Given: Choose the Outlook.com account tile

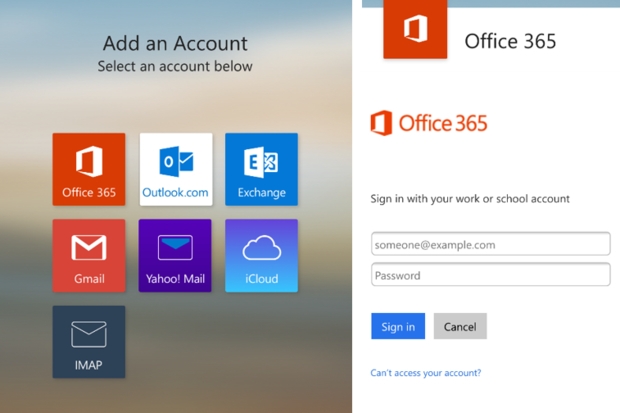Looking at the screenshot, I should [175, 169].
